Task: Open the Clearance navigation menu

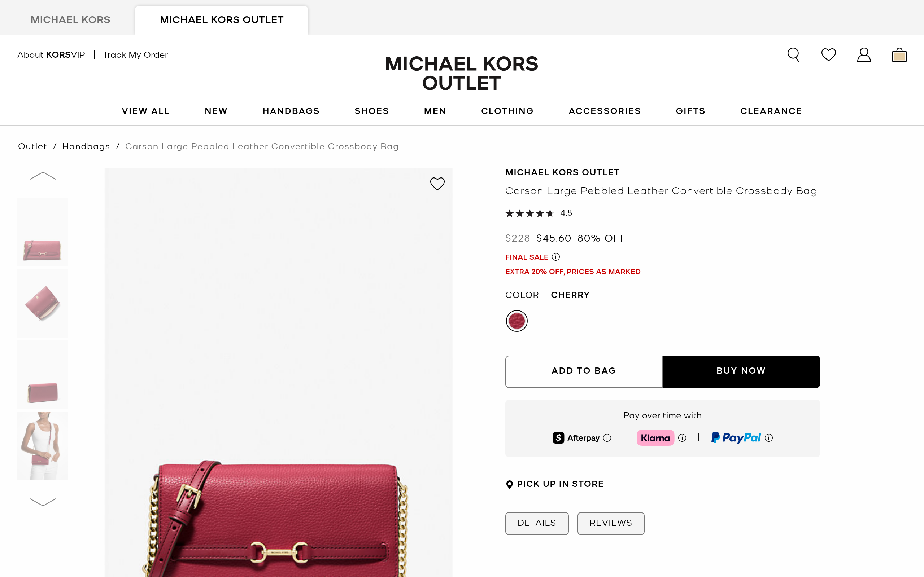Action: click(771, 111)
